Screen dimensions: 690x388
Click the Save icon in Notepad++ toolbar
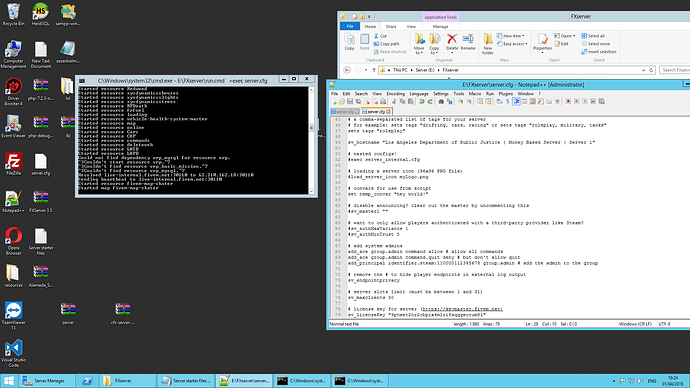pos(350,102)
